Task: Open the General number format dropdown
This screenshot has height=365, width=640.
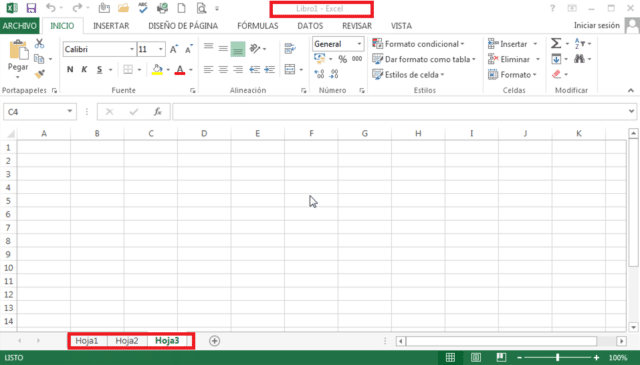Action: point(359,44)
